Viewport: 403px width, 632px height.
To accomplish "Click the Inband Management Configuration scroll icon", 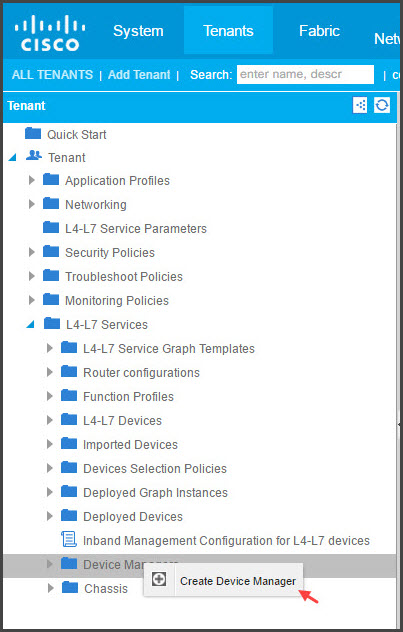I will pos(69,539).
